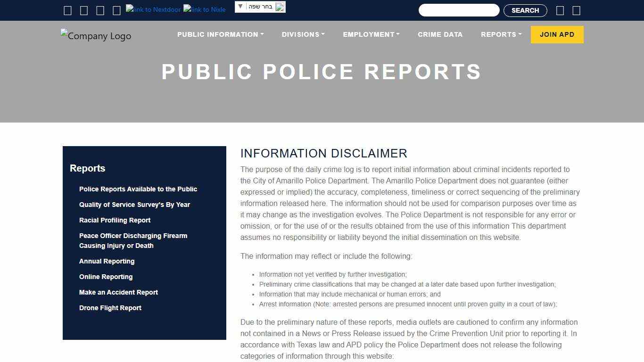Click the third social media icon in the header

100,10
